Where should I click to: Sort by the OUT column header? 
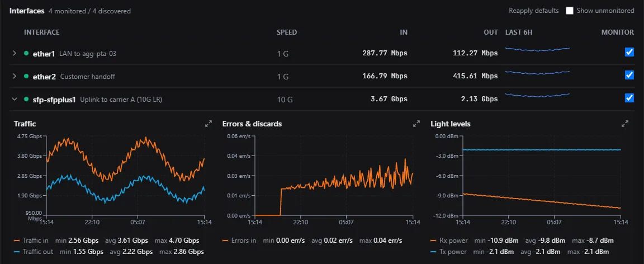click(491, 32)
